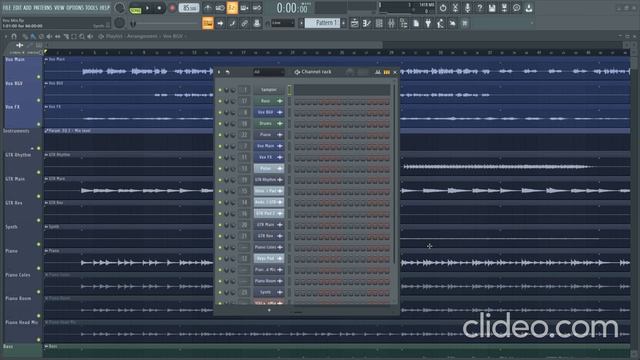Open the OPTIONS menu
640x360 pixels.
[75, 7]
